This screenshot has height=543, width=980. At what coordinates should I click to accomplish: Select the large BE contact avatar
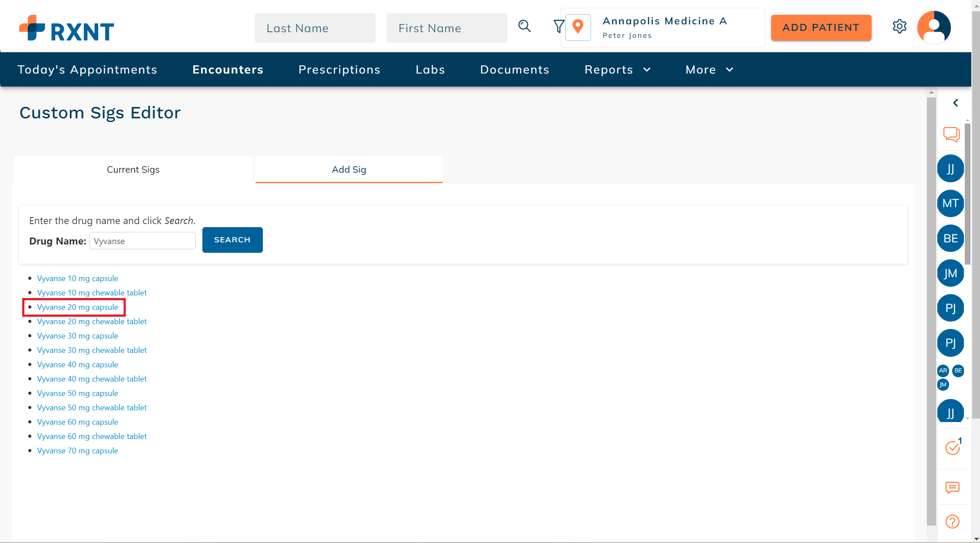(950, 238)
